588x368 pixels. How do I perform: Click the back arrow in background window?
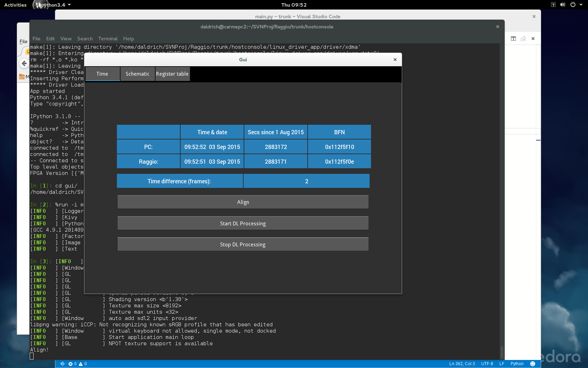coord(24,63)
